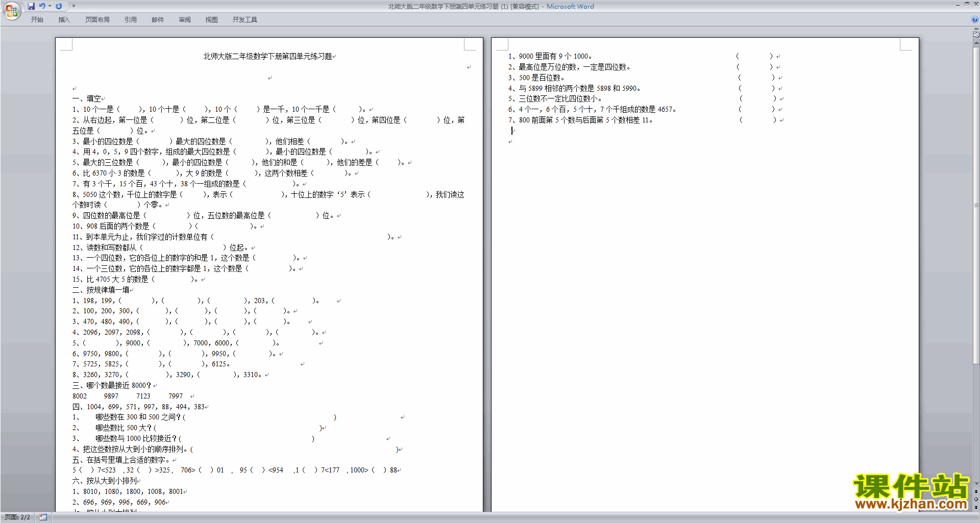
Task: Open the 审阅 ribbon tab
Action: tap(185, 20)
